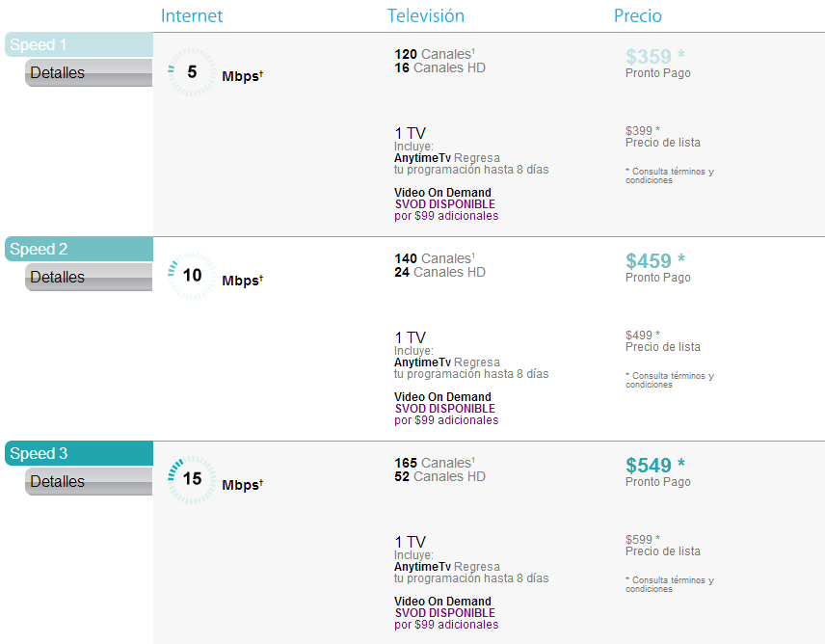Choose the Speed 3 plan tab
825x644 pixels.
78,454
